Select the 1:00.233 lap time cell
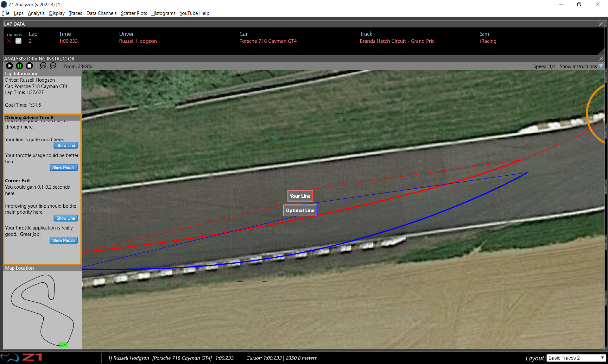This screenshot has width=608, height=364. point(68,41)
